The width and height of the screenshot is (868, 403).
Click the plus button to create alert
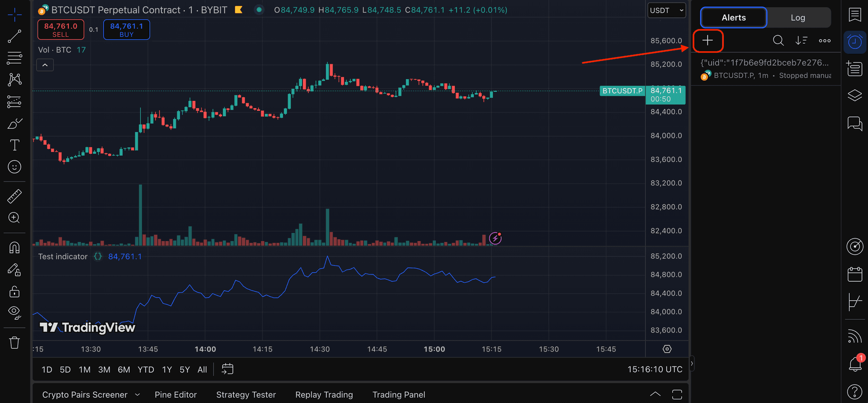708,41
